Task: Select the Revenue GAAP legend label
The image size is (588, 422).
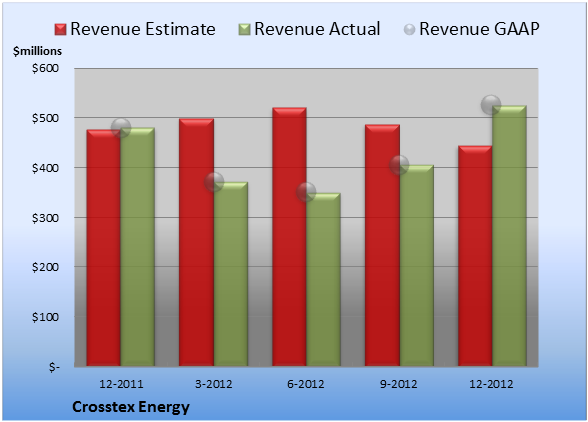Action: [479, 29]
